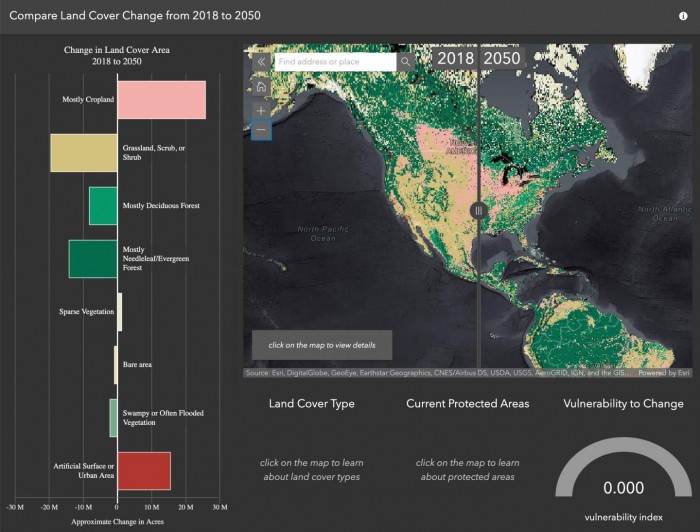Click the Grassland, Scrub, or Shrub bar
Image resolution: width=700 pixels, height=532 pixels.
pyautogui.click(x=84, y=152)
